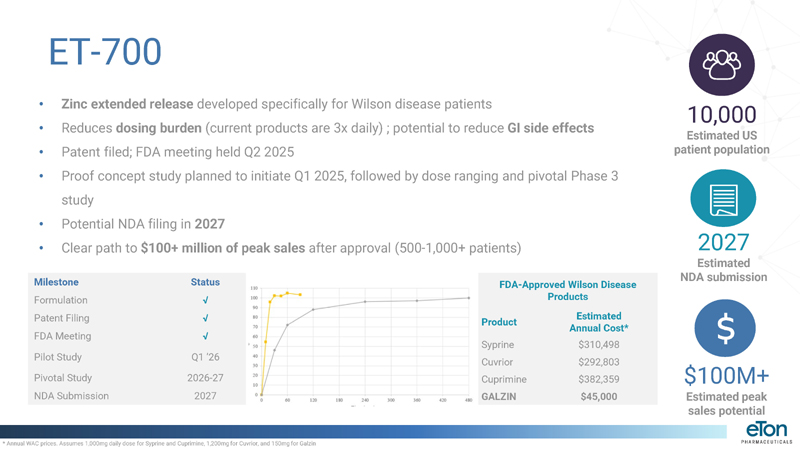Click the Pilot Study Q1 '26 status

(205, 357)
